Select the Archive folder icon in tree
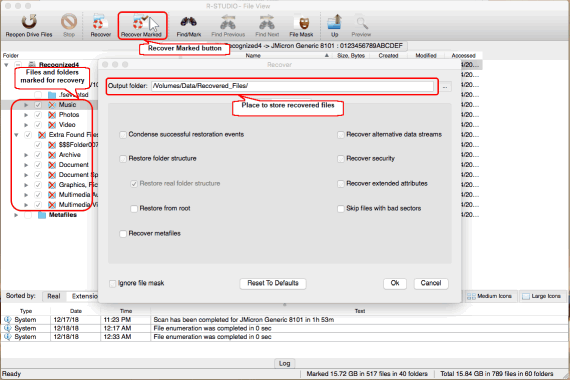 tap(52, 155)
